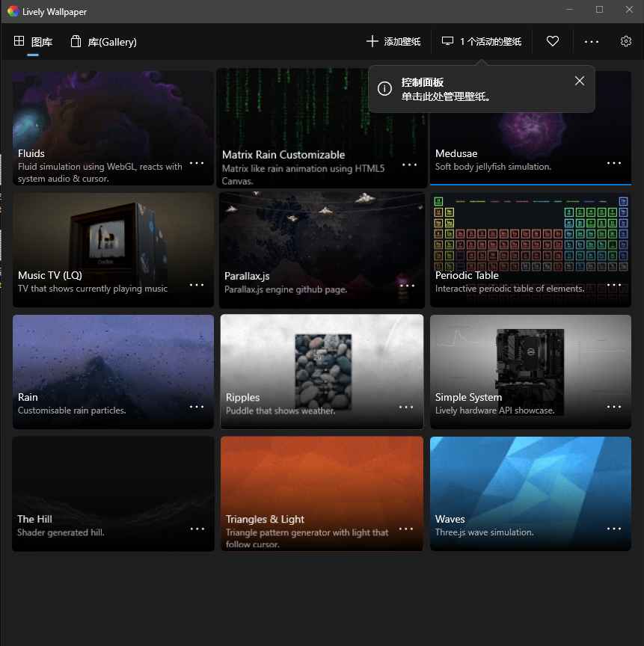This screenshot has width=644, height=646.
Task: Open more options for Periodic Table
Action: coord(614,285)
